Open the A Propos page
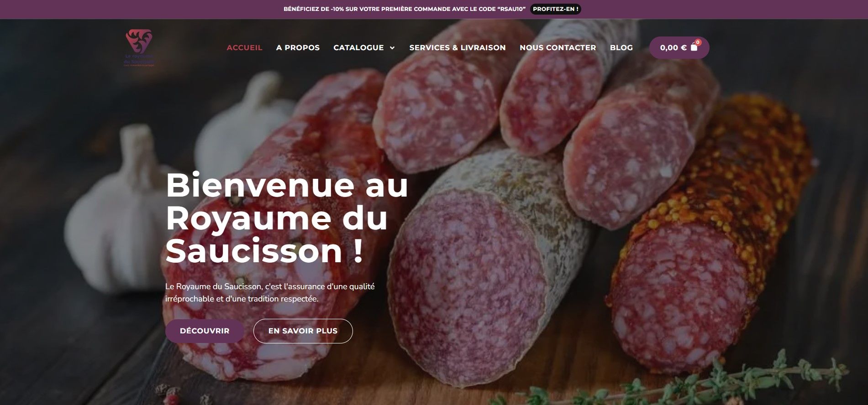Screen dimensions: 868x405 (x=298, y=47)
